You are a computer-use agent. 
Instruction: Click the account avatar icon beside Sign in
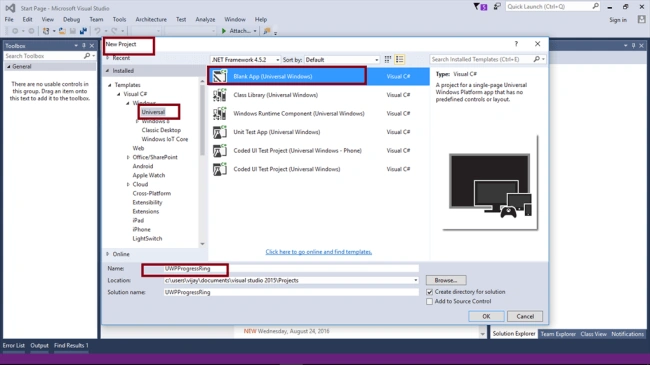[642, 19]
